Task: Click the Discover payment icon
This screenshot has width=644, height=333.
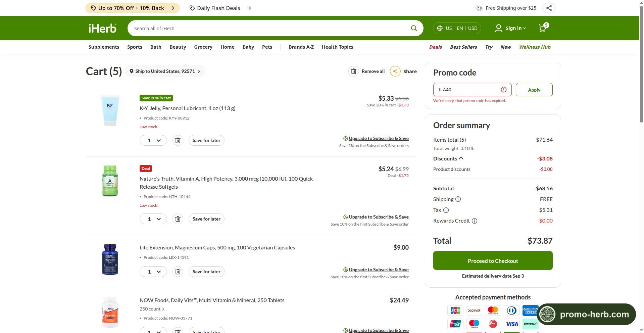Action: click(474, 311)
